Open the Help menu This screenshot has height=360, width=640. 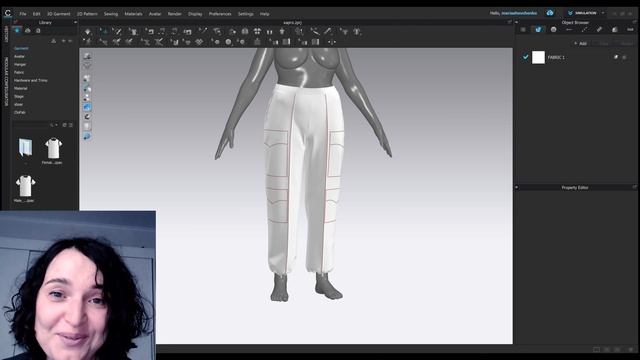click(264, 14)
